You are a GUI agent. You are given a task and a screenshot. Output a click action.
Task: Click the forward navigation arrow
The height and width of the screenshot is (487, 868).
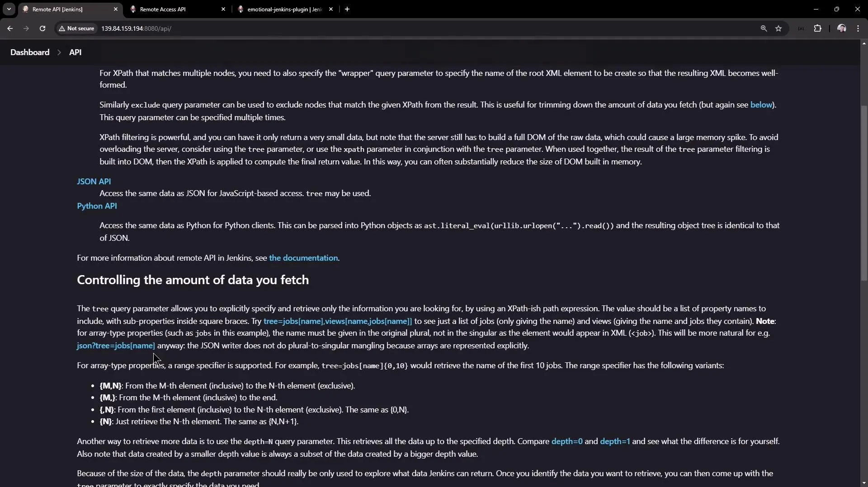coord(26,28)
